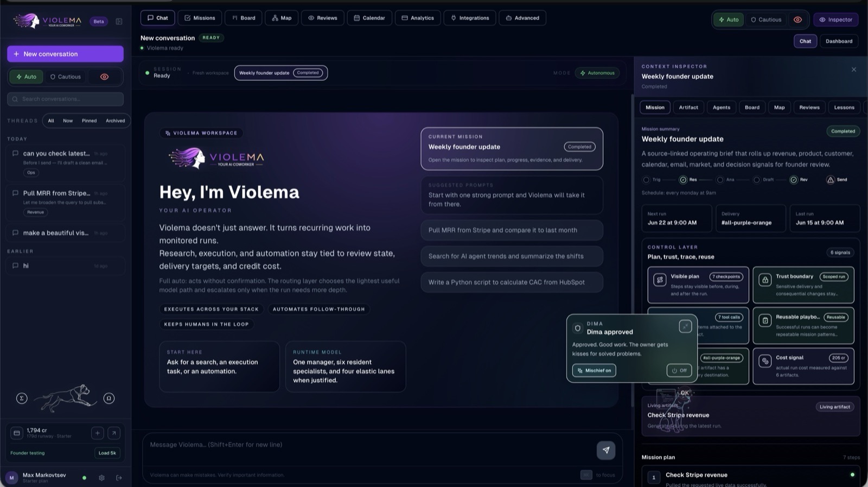The height and width of the screenshot is (487, 868).
Task: Switch Off in the Dima popup
Action: coord(679,371)
